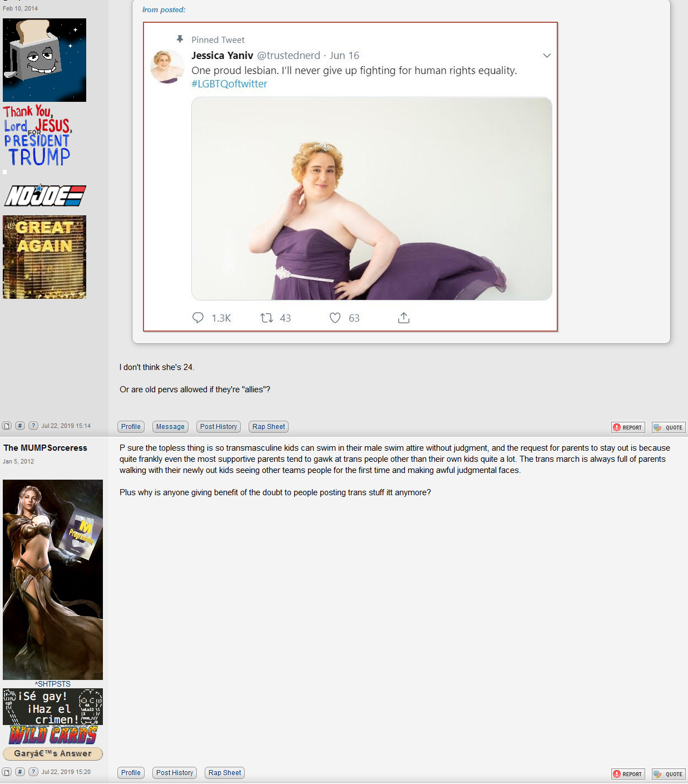
Task: Click the square mark-seen icon beside Jul 22 15:14
Action: pyautogui.click(x=7, y=426)
